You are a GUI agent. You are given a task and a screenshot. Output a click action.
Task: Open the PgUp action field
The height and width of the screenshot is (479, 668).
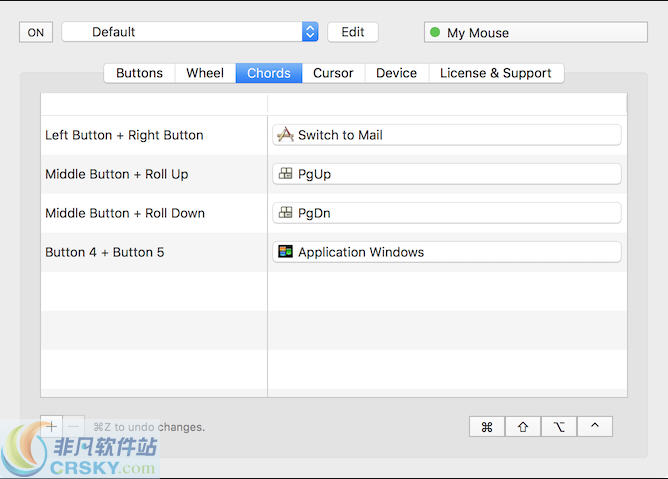pyautogui.click(x=446, y=174)
